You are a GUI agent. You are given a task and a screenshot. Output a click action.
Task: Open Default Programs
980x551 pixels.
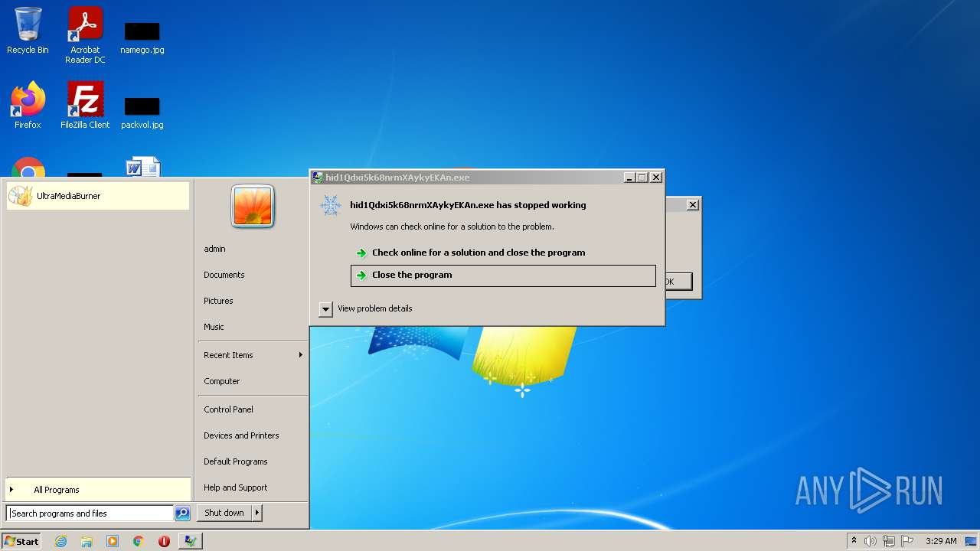pos(235,461)
